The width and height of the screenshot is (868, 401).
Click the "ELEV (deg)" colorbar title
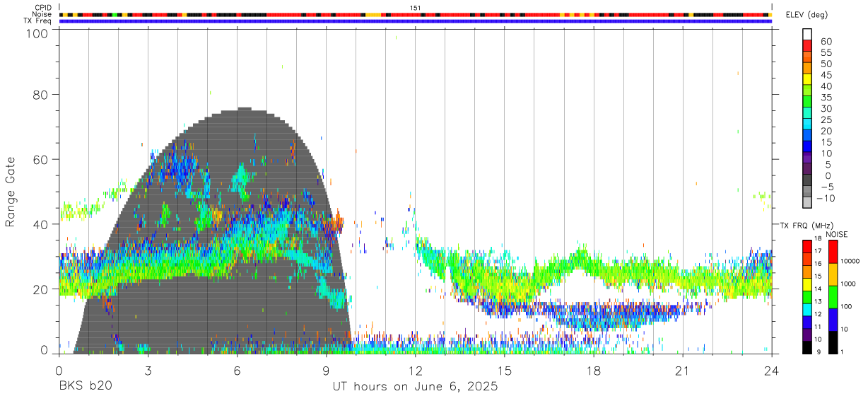[x=807, y=14]
